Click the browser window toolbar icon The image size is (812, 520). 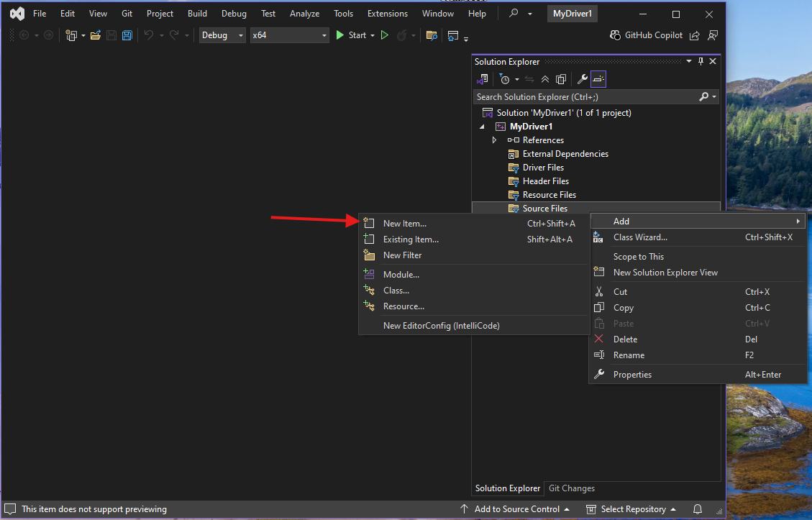pyautogui.click(x=453, y=35)
